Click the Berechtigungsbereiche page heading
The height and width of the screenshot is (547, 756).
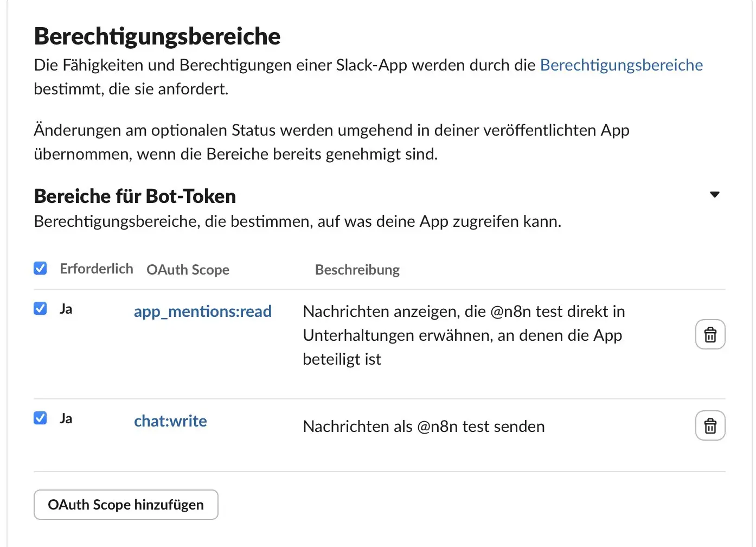157,36
